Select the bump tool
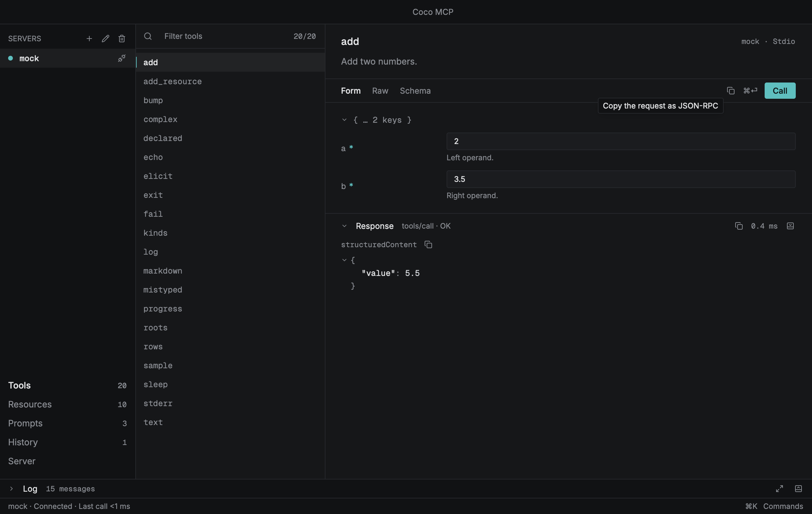The image size is (812, 514). [230, 100]
